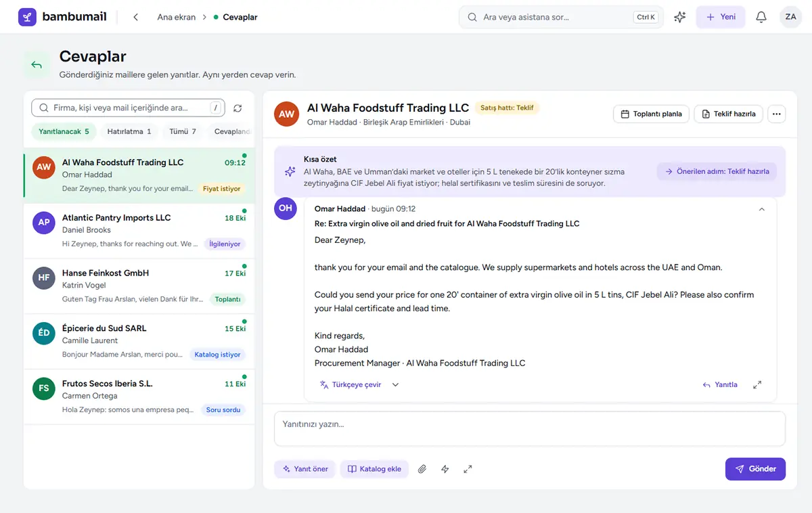The image size is (812, 513).
Task: Click Yanıtla on the message
Action: coord(720,384)
